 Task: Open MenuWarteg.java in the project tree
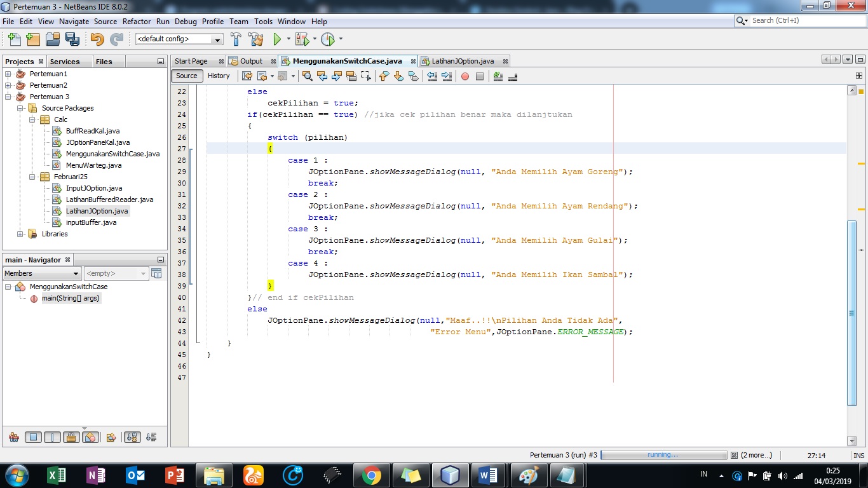(x=93, y=165)
